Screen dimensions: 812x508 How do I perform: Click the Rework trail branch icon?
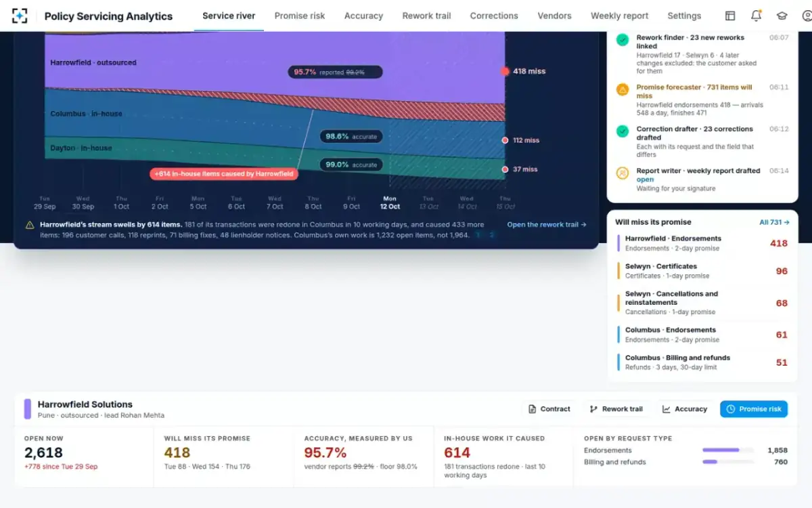tap(593, 409)
